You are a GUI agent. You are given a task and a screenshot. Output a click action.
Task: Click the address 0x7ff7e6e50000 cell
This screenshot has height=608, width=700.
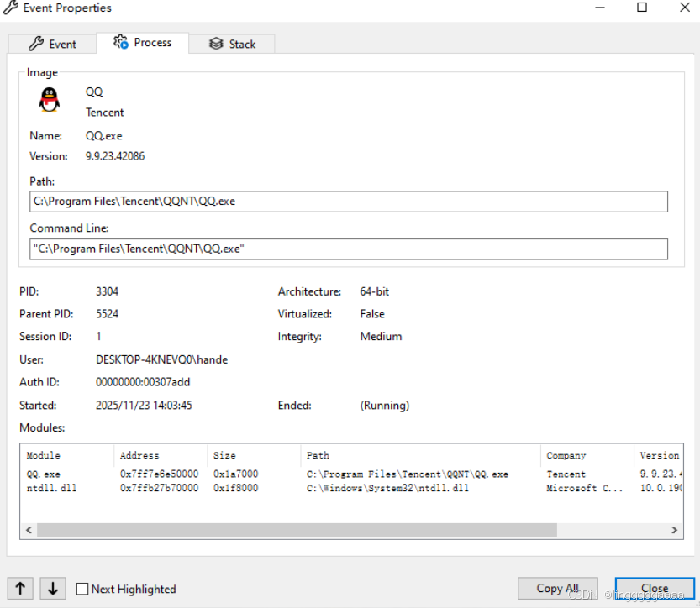pyautogui.click(x=159, y=474)
